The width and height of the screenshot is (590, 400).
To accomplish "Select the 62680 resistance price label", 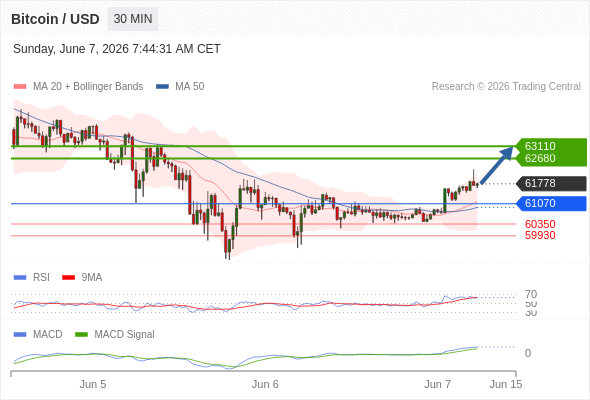I will point(540,158).
